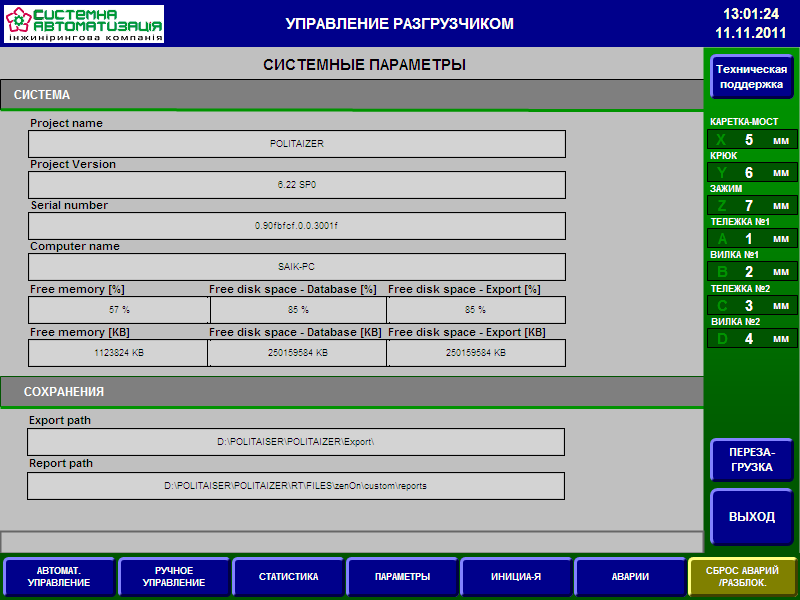Screen dimensions: 800x600
Task: Click the Report path field
Action: click(296, 486)
